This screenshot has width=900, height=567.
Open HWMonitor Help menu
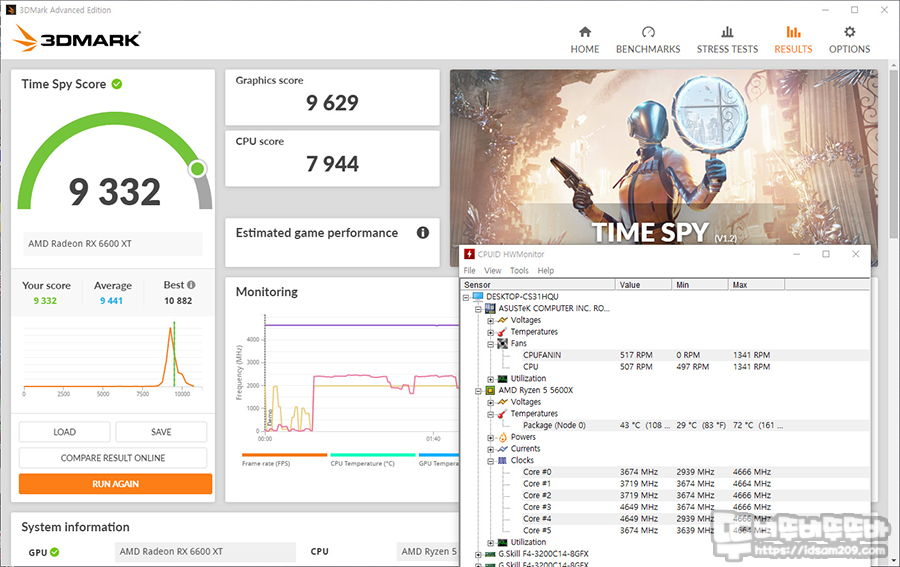coord(546,270)
